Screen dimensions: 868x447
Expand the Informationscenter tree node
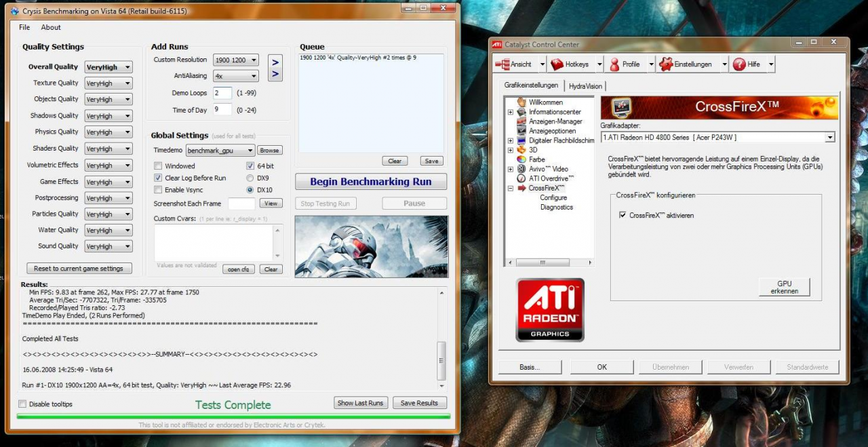[x=510, y=112]
